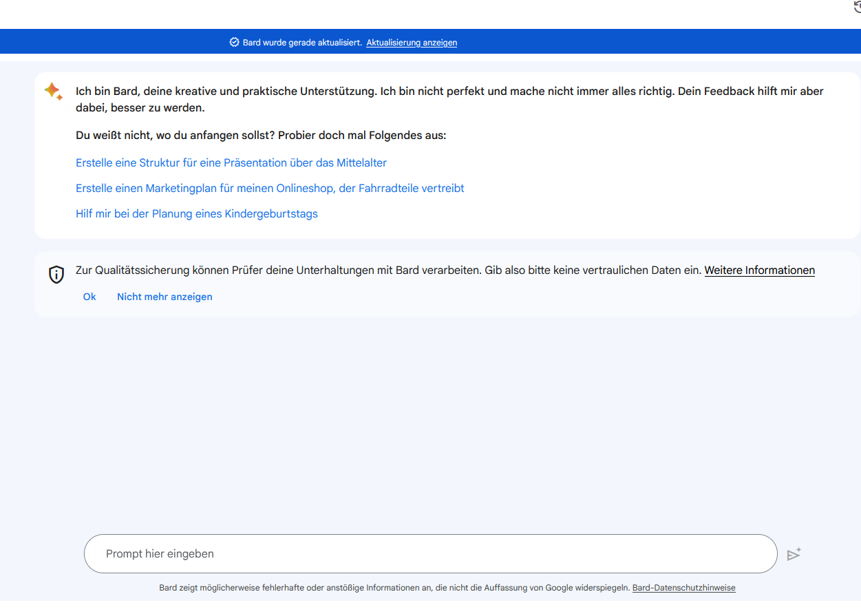Screen dimensions: 861x616
Task: Click the shield privacy info icon
Action: click(56, 275)
